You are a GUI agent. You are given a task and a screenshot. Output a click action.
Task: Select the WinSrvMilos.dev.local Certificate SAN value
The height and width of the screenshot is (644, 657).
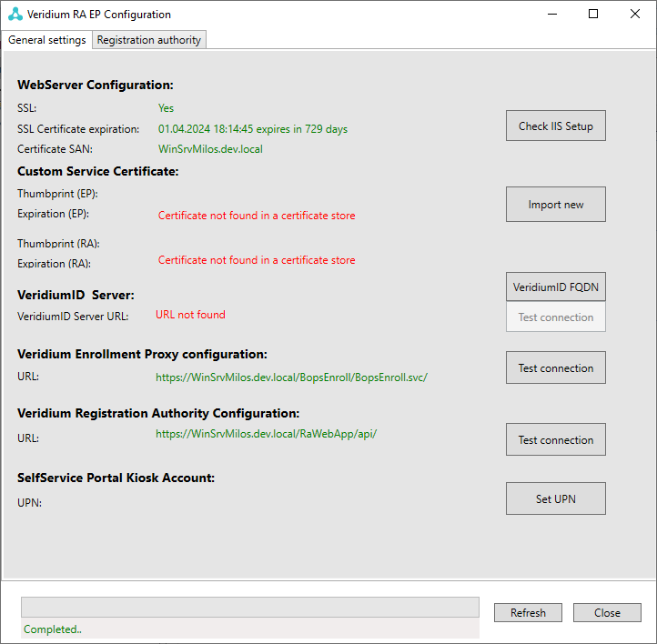pyautogui.click(x=210, y=149)
